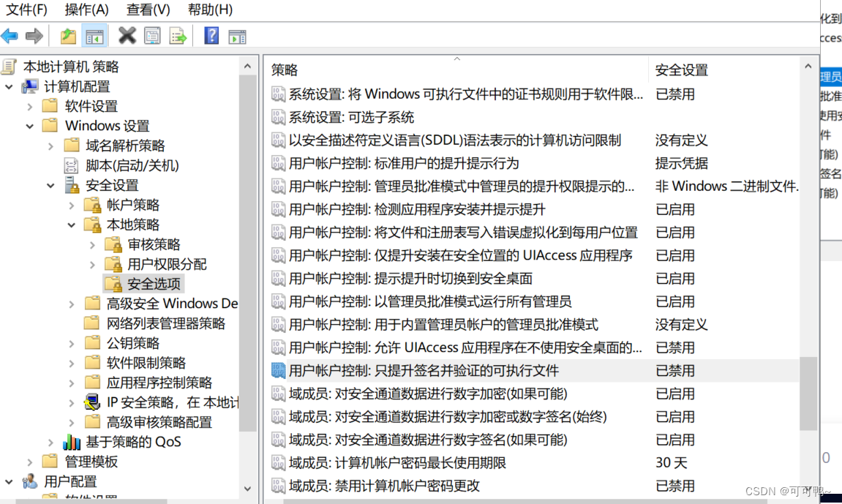Click the 审核策略 folder icon
This screenshot has height=504, width=842.
(113, 244)
